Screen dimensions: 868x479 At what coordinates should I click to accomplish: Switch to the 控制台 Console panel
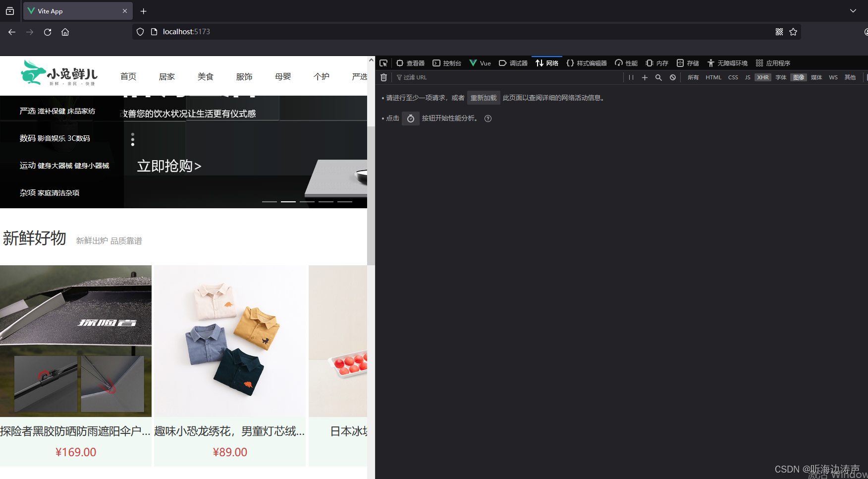[447, 63]
